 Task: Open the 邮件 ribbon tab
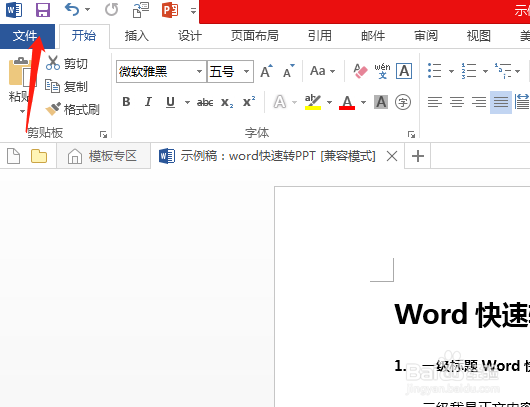(373, 36)
